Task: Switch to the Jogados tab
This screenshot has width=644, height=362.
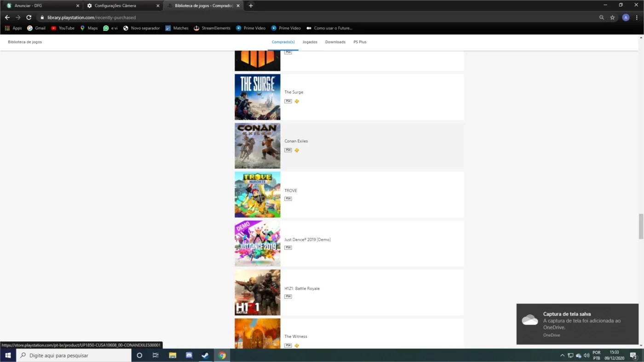Action: coord(310,42)
